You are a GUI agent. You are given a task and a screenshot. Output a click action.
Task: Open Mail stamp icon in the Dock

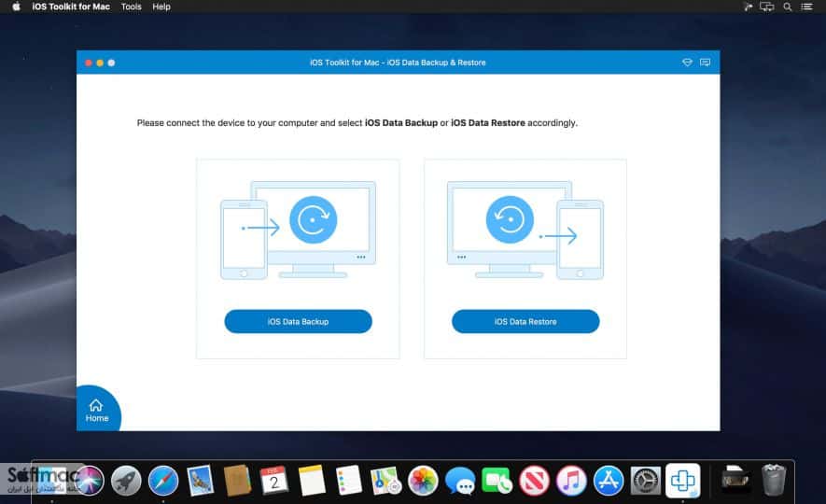(200, 481)
